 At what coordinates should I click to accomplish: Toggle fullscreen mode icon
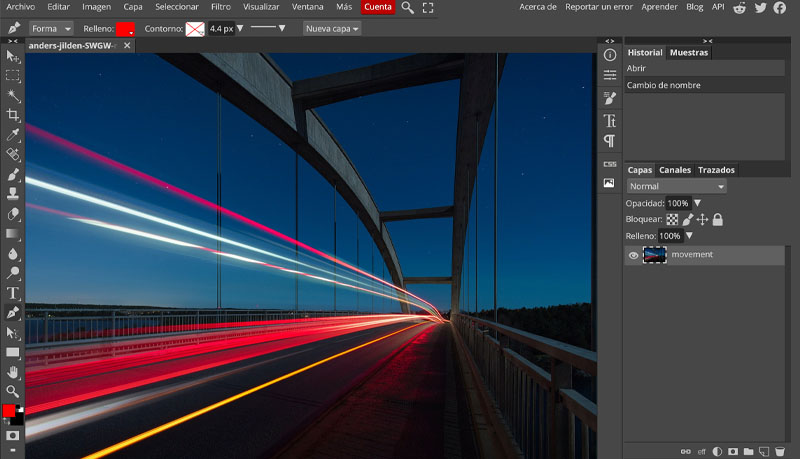pyautogui.click(x=428, y=7)
